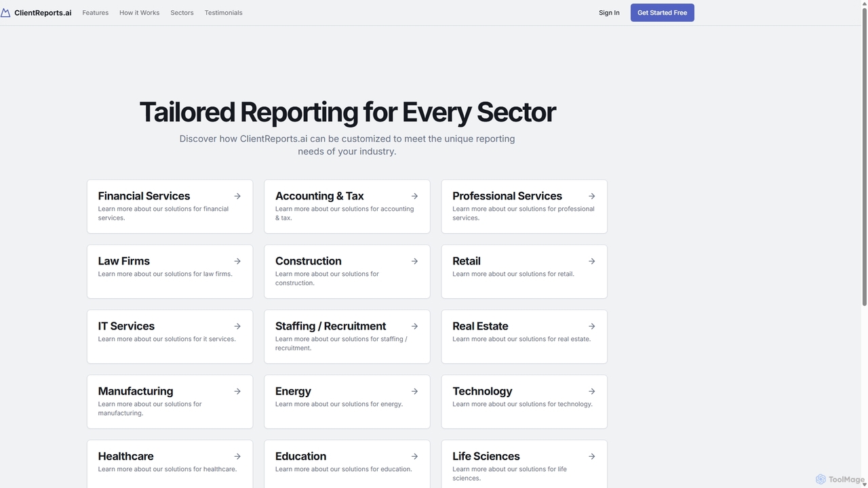Image resolution: width=868 pixels, height=488 pixels.
Task: Click arrow icon on Law Firms card
Action: tap(237, 261)
